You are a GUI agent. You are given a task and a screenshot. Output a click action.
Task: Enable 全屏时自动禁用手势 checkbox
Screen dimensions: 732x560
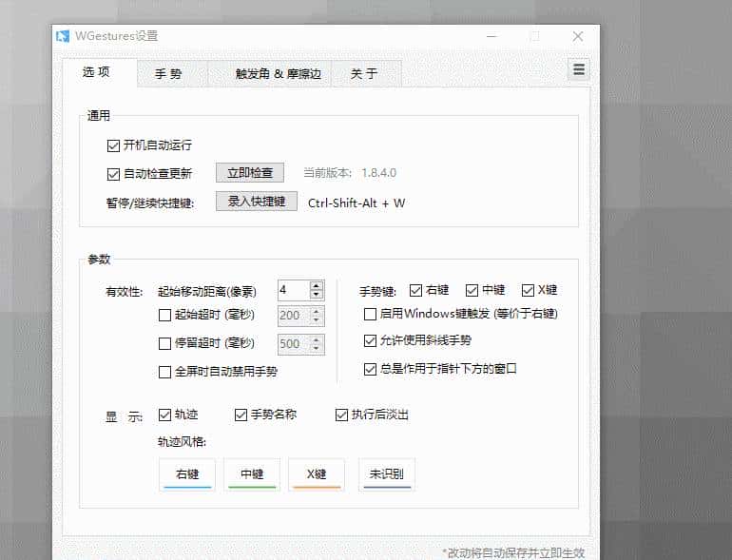pyautogui.click(x=164, y=373)
